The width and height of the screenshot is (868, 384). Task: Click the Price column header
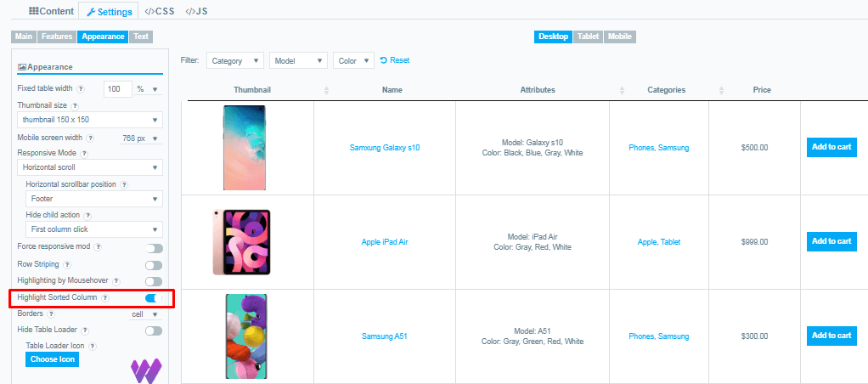coord(762,90)
